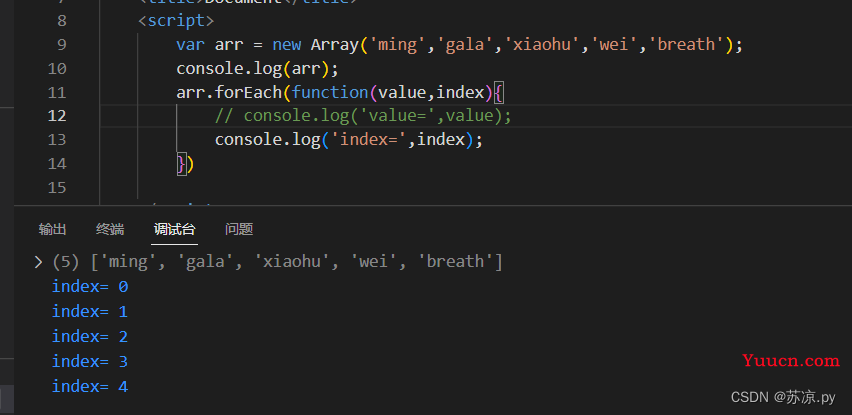The height and width of the screenshot is (415, 852).
Task: Switch to the 终端 tab
Action: 110,229
